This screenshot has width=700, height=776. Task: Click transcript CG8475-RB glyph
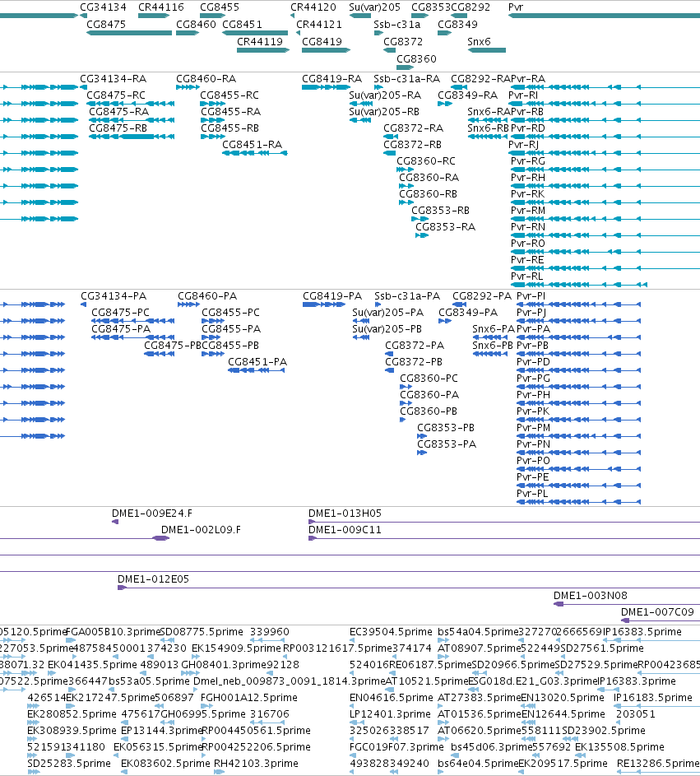click(132, 137)
